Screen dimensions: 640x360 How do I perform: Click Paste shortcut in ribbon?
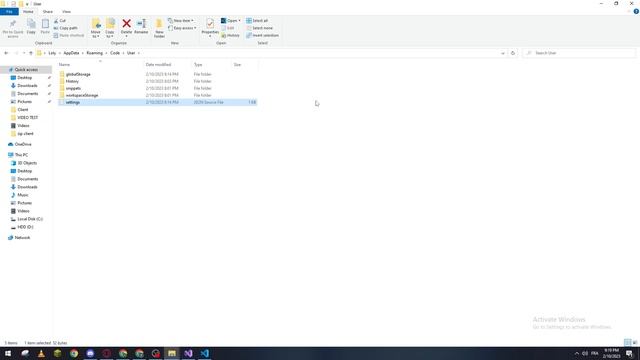[x=69, y=36]
